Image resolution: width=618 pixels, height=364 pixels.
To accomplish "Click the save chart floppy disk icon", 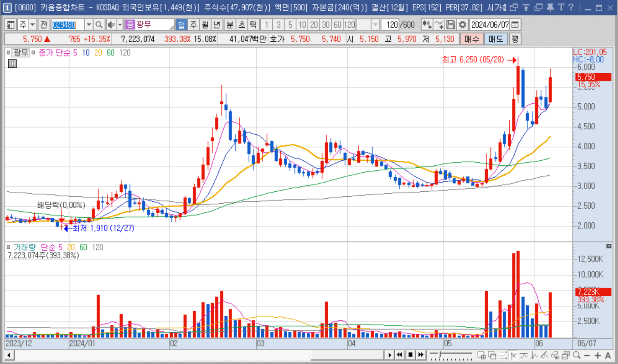I will point(451,25).
